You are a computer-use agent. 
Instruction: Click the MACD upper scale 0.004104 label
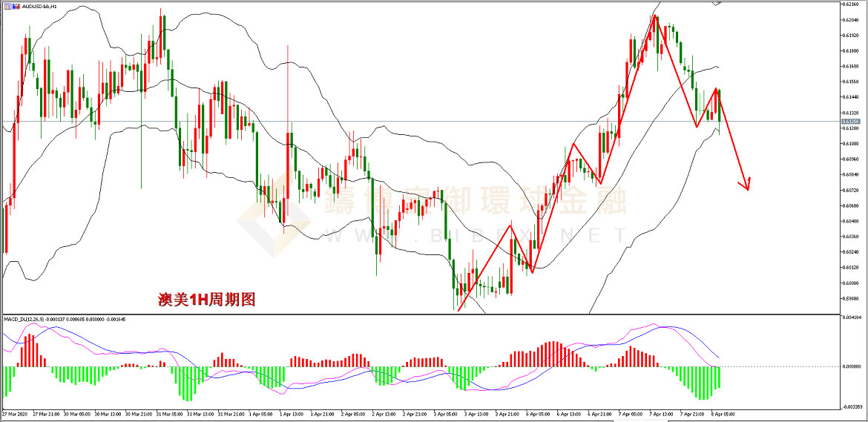point(851,317)
